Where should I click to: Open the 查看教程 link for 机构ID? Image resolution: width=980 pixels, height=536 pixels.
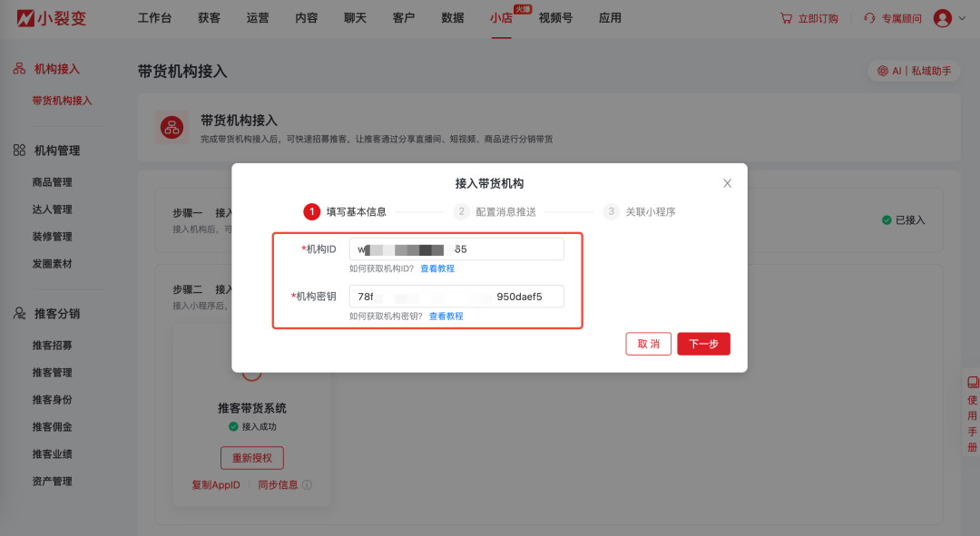(439, 268)
